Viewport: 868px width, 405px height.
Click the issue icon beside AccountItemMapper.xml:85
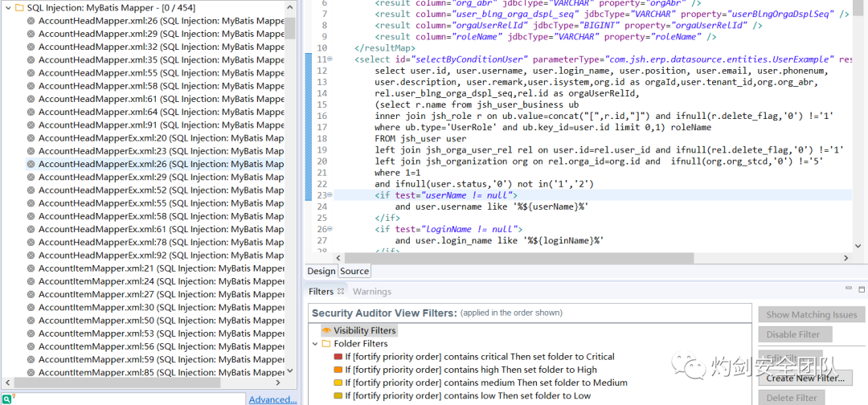click(x=31, y=372)
